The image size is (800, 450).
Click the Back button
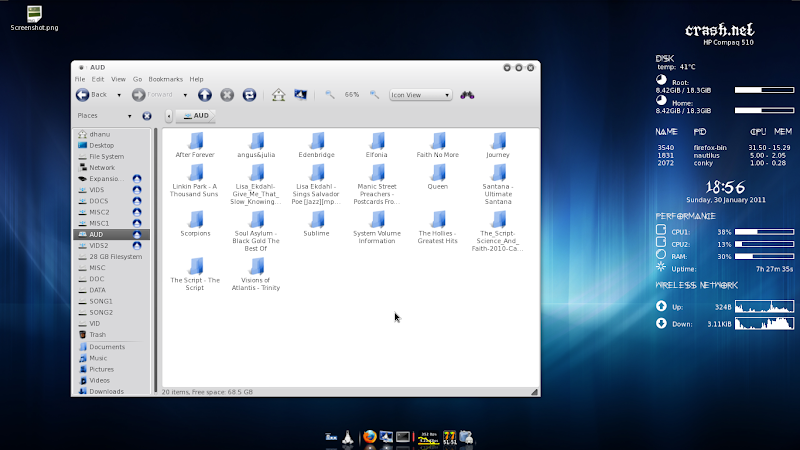coord(92,95)
